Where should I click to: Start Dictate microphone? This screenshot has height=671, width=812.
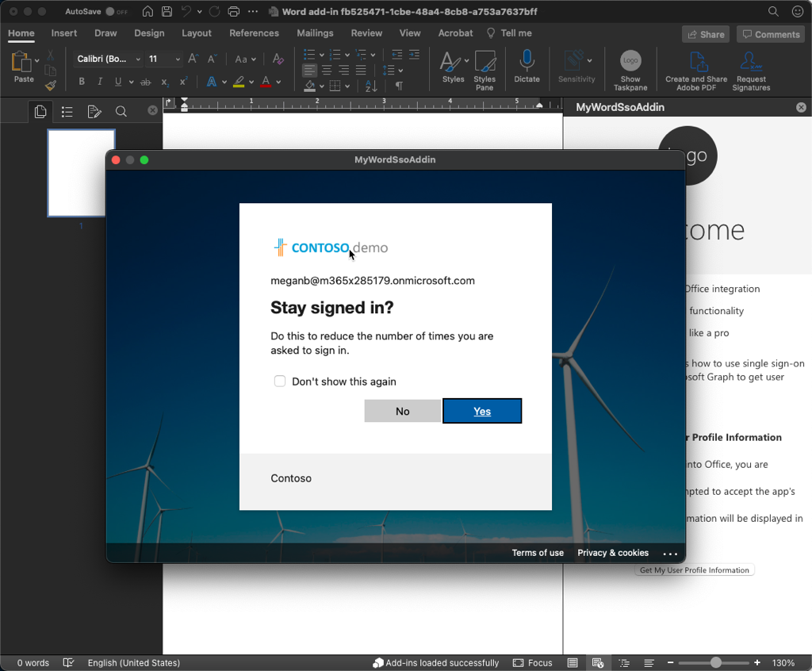(527, 66)
